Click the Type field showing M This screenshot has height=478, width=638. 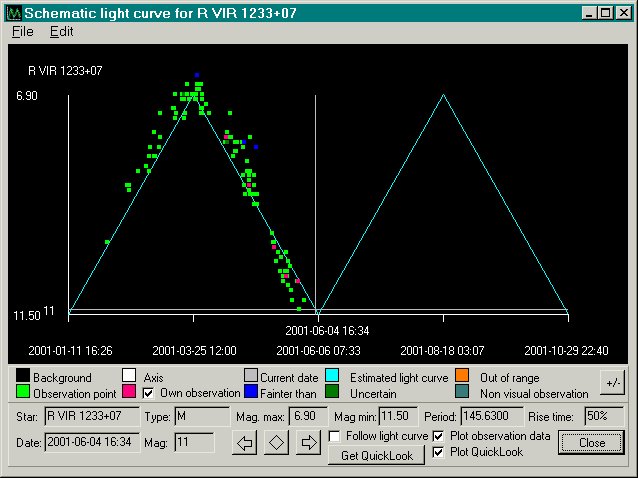pos(202,416)
